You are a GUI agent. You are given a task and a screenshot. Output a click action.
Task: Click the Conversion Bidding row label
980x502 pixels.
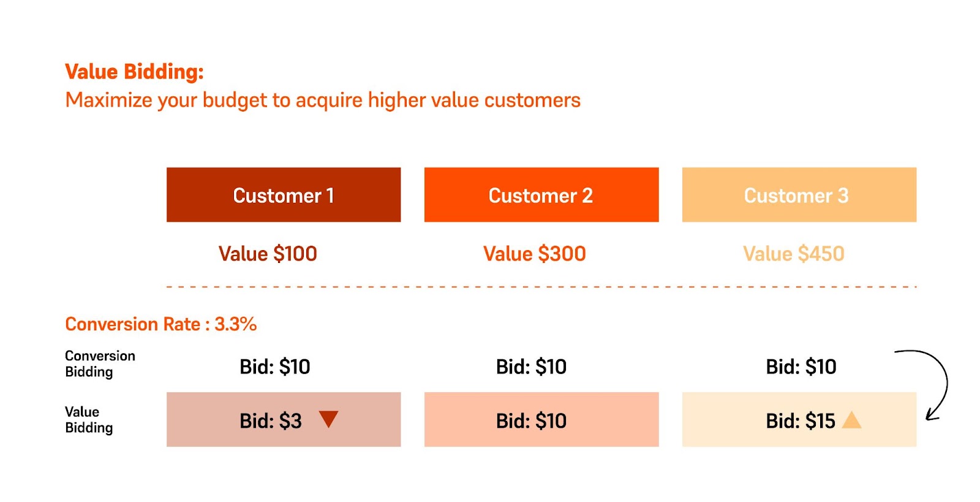click(100, 364)
